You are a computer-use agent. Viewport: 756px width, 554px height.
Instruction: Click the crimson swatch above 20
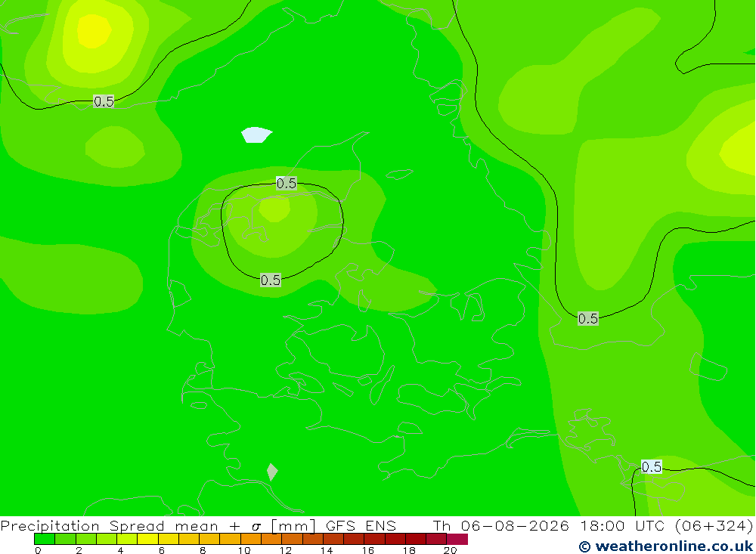457,539
